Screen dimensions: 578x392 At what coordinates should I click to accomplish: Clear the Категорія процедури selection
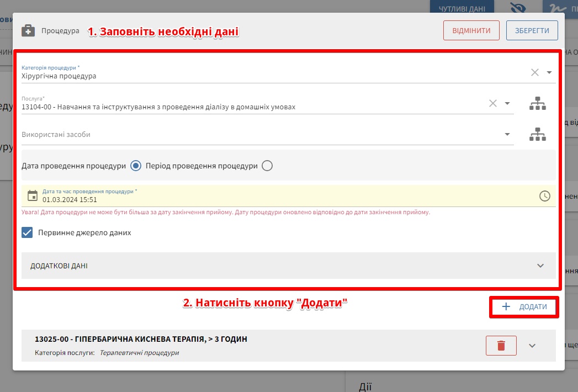(534, 72)
